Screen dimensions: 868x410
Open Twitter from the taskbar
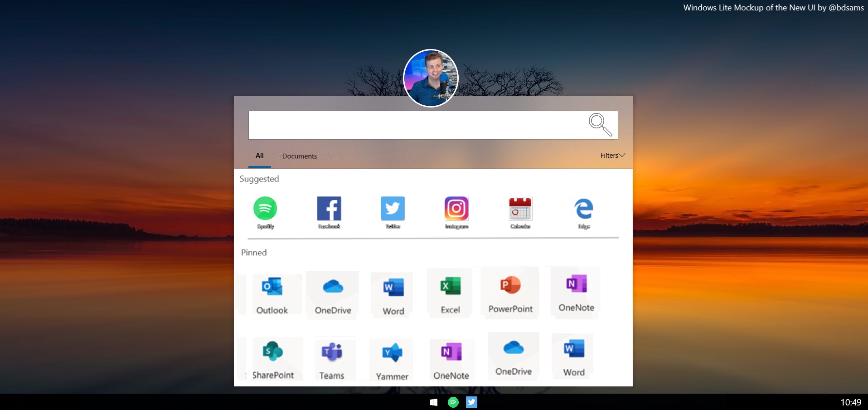472,402
